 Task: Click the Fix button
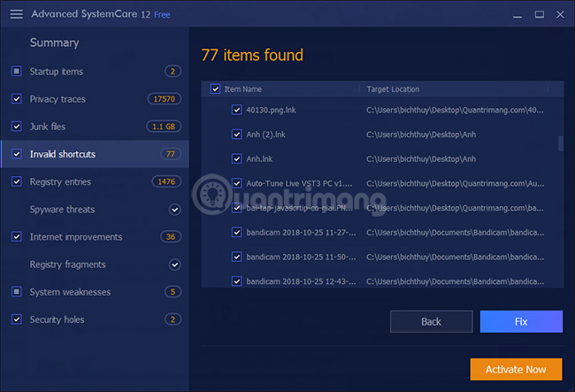521,321
